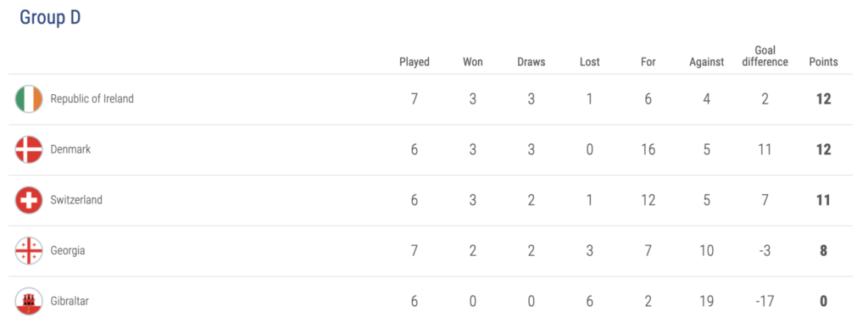Image resolution: width=868 pixels, height=323 pixels.
Task: Select the Georgia team name
Action: tap(68, 250)
